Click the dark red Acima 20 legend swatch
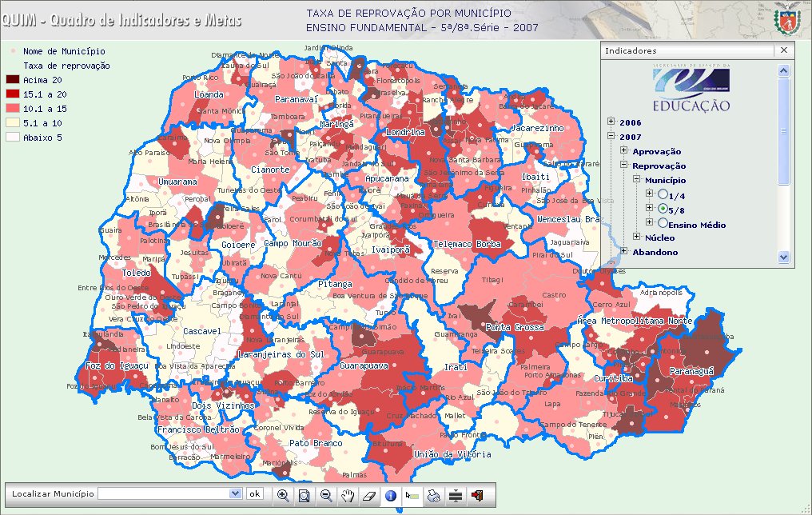This screenshot has height=515, width=812. pos(13,81)
